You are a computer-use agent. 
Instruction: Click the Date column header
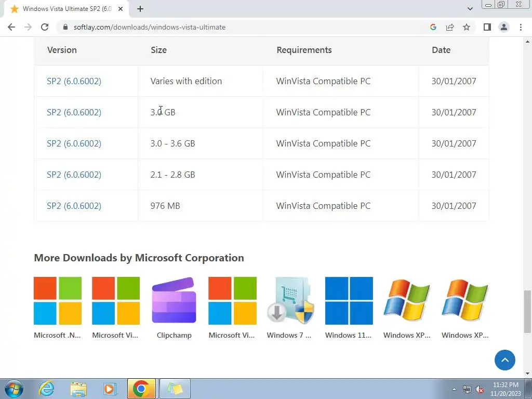441,50
